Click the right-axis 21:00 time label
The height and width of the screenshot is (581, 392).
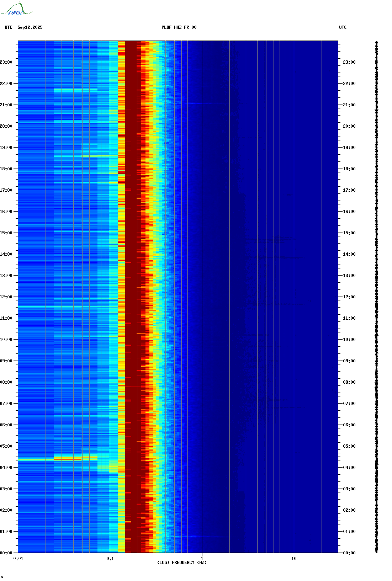(x=349, y=105)
